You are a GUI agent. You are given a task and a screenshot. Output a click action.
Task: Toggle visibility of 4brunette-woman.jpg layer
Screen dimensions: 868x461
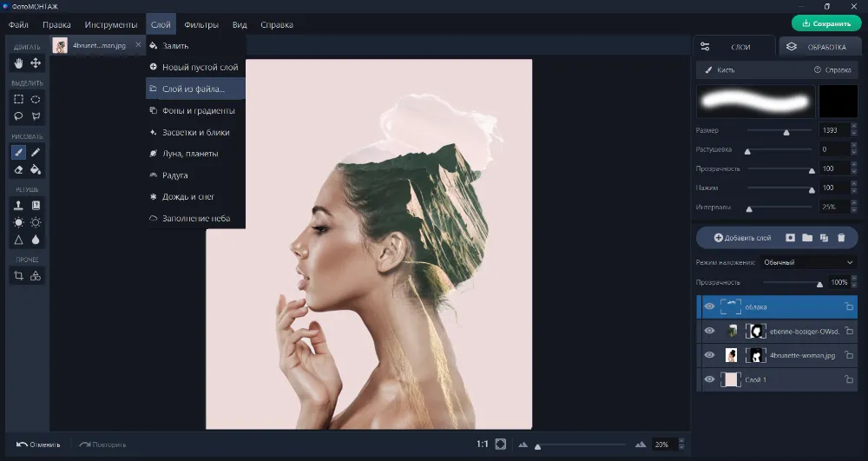click(709, 355)
